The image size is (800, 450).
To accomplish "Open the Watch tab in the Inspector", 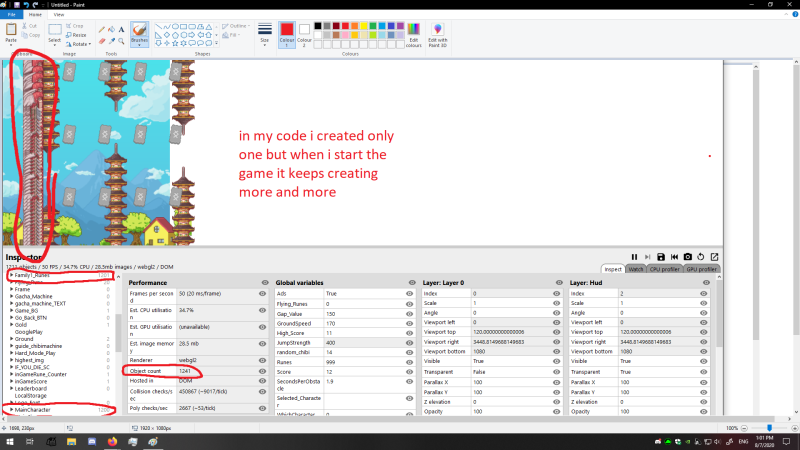I will [x=636, y=269].
